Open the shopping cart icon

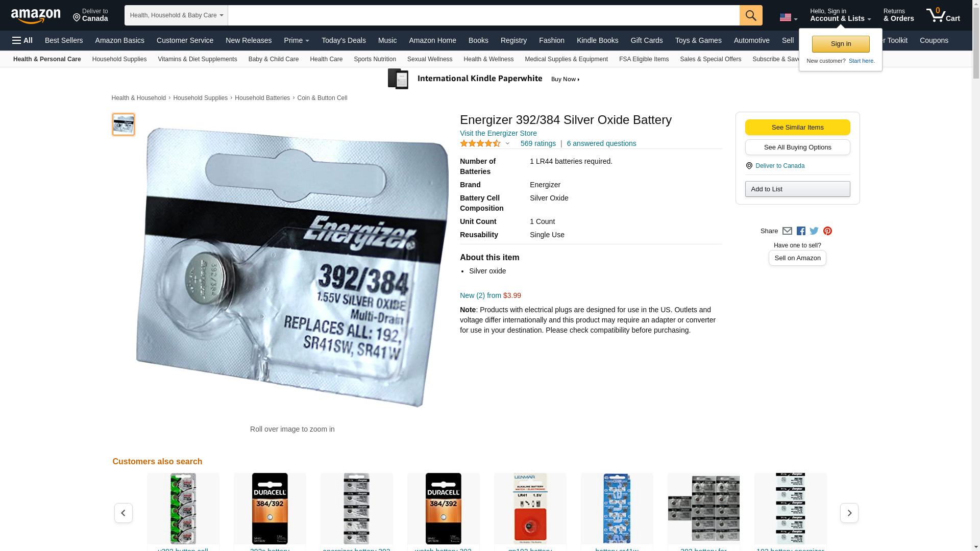[943, 15]
